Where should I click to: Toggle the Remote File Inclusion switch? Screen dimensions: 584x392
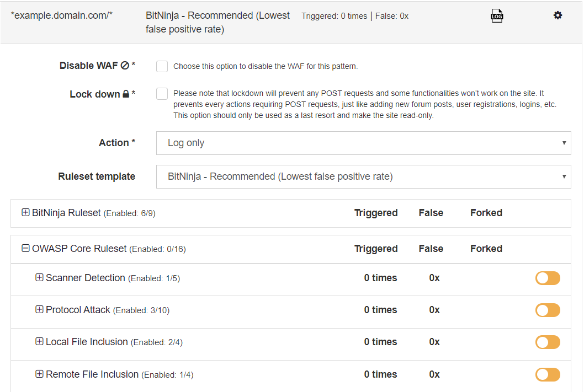click(548, 374)
